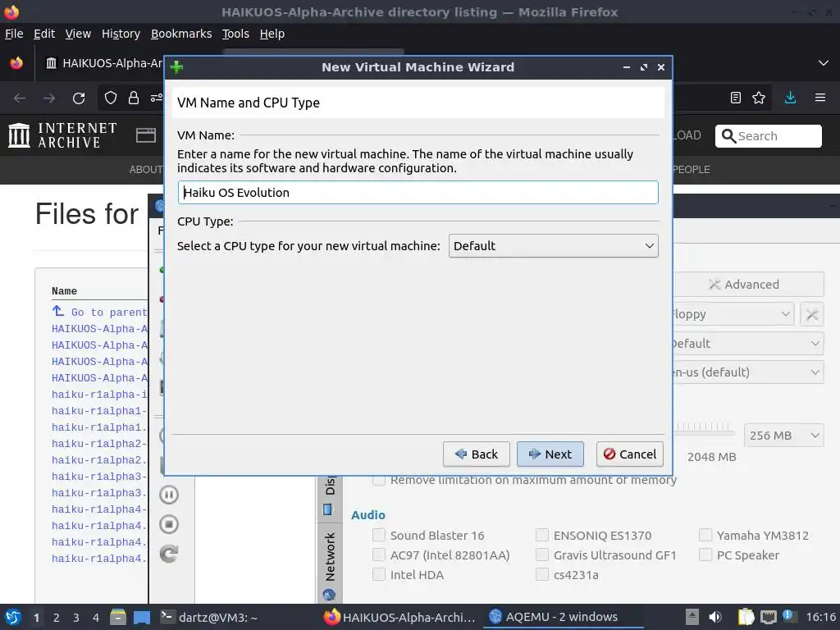The image size is (840, 630).
Task: Open the Firefox Bookmarks menu
Action: pos(181,34)
